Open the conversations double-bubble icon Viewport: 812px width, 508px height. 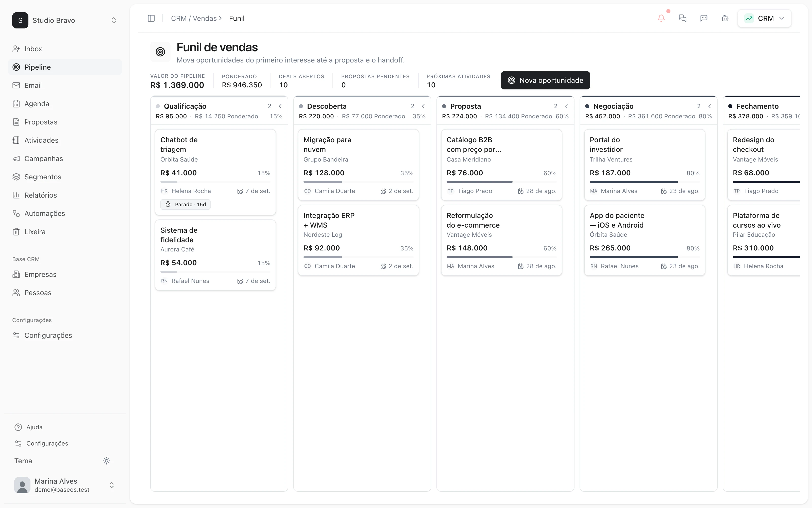(x=683, y=19)
